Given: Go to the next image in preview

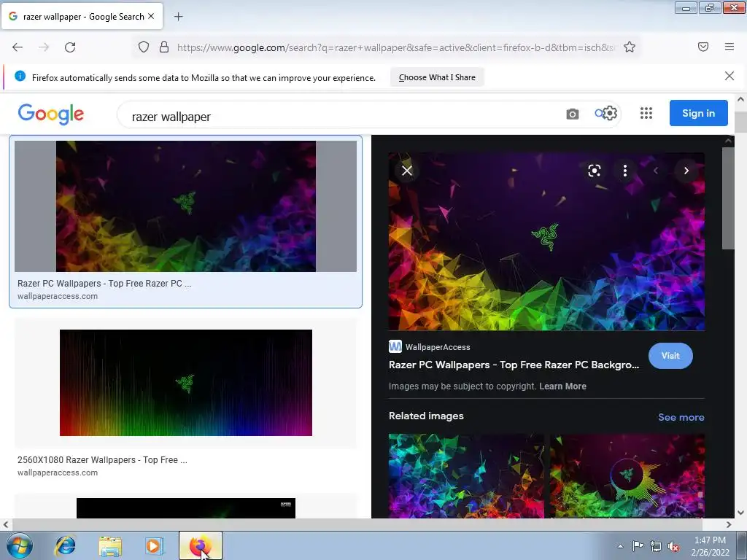Looking at the screenshot, I should 686,171.
